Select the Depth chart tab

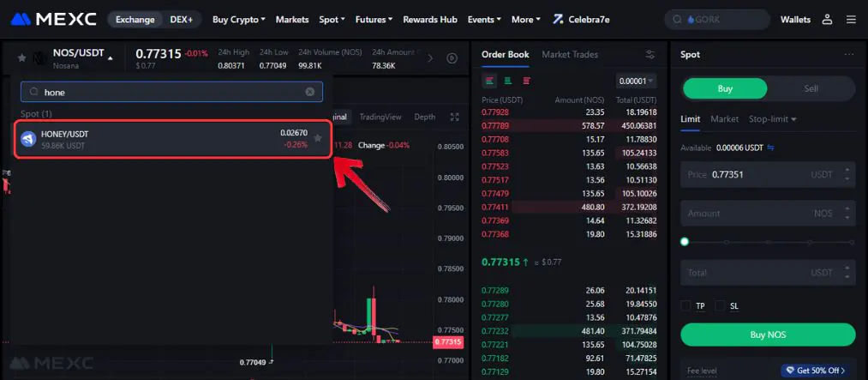tap(425, 117)
